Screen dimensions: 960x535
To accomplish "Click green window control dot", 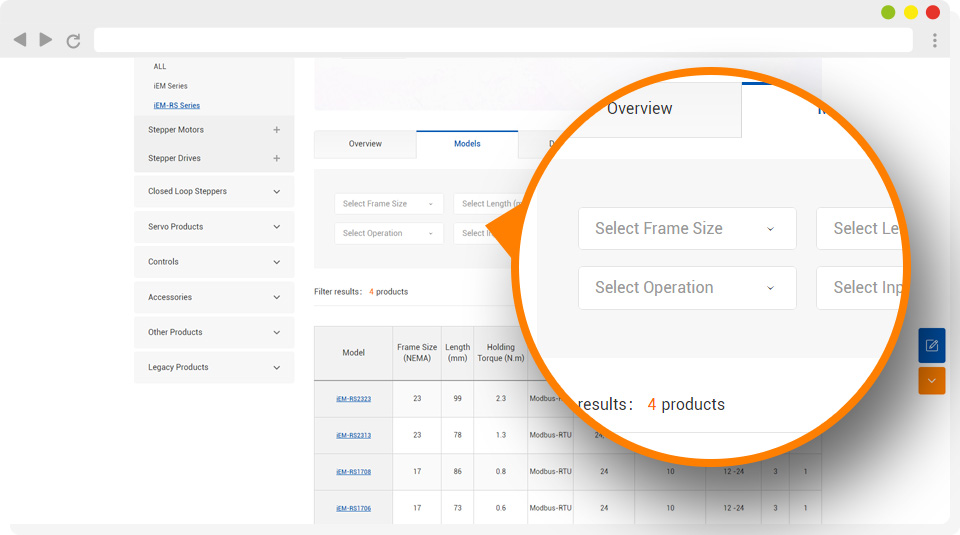I will [x=888, y=12].
